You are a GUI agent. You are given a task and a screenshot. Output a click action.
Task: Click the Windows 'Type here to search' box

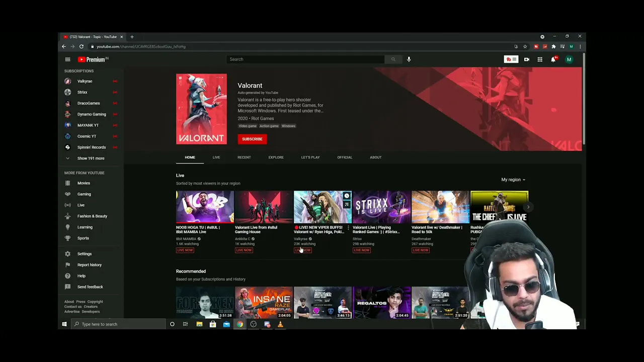(118, 324)
